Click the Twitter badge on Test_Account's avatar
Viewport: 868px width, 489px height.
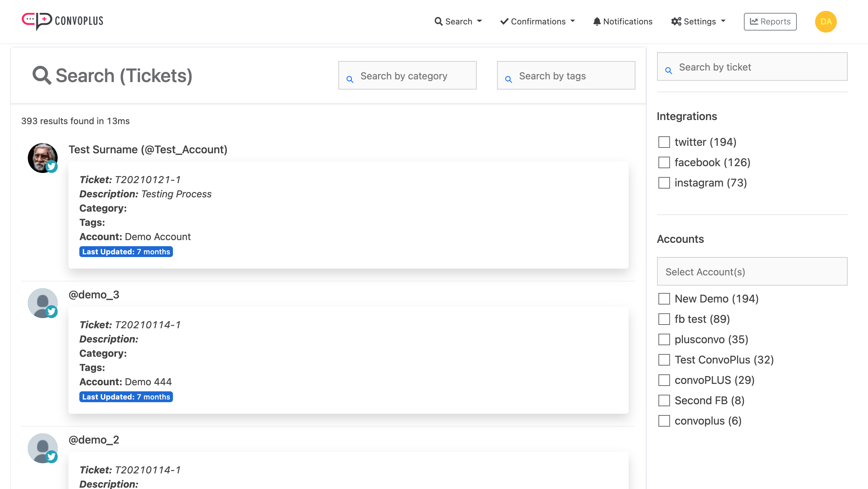point(52,167)
